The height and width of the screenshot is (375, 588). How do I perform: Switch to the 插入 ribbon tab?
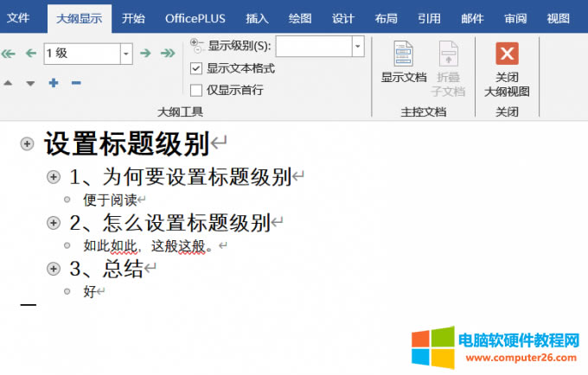(x=257, y=17)
